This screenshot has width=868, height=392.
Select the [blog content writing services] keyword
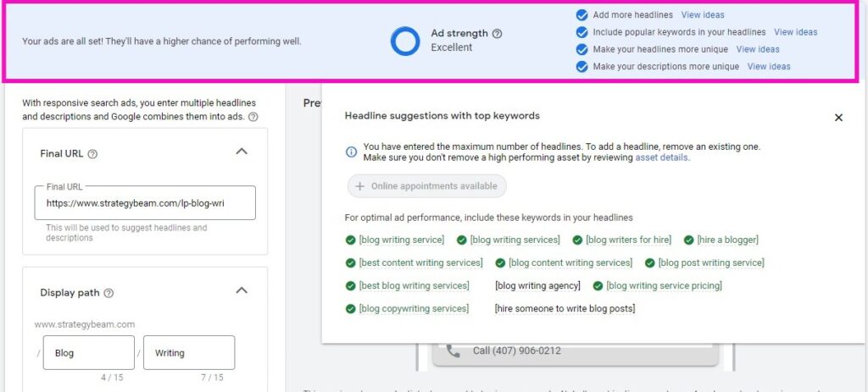click(x=570, y=263)
